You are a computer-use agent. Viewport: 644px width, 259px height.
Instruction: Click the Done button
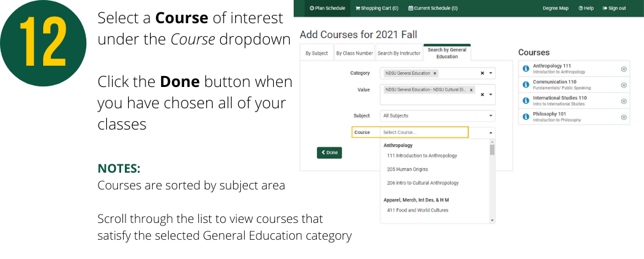(x=329, y=153)
